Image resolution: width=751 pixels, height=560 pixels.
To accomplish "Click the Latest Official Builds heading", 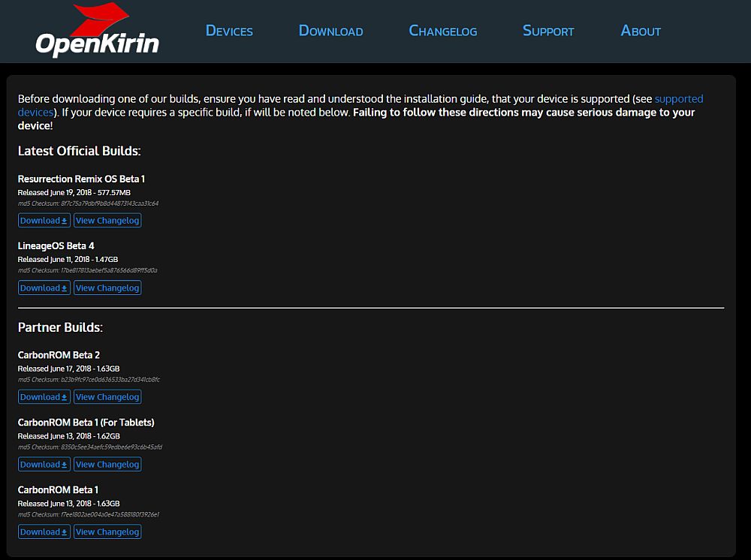I will (x=79, y=151).
